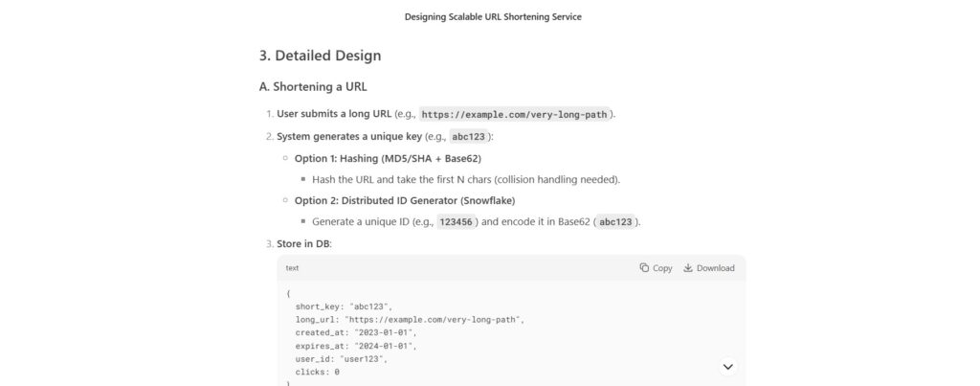The height and width of the screenshot is (386, 980).
Task: Click the 'Store in DB' list item
Action: click(x=303, y=244)
